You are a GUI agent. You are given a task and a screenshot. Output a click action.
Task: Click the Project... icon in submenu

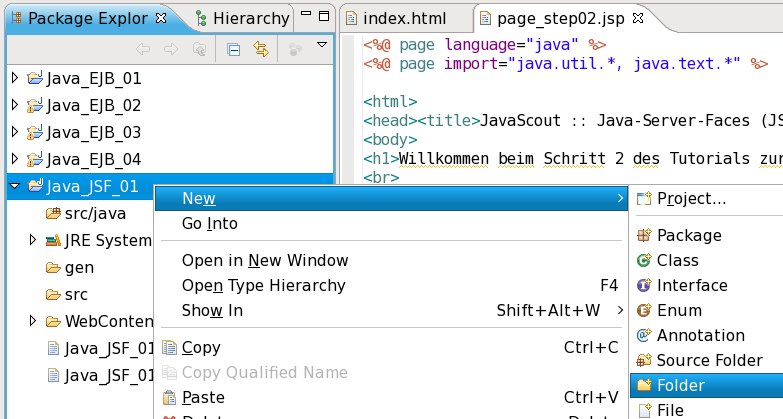point(644,199)
